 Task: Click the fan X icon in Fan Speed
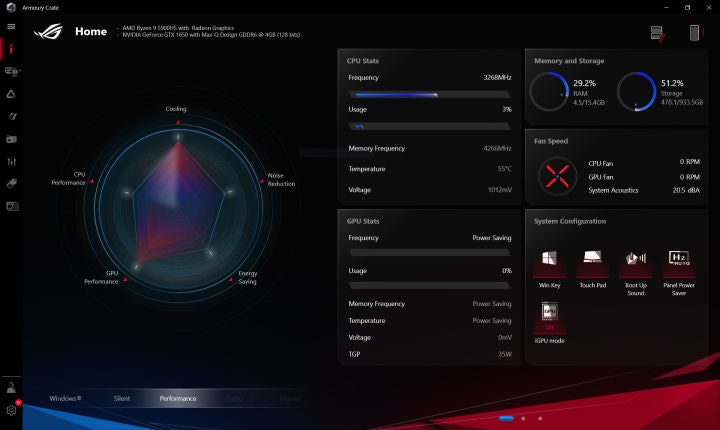point(557,176)
